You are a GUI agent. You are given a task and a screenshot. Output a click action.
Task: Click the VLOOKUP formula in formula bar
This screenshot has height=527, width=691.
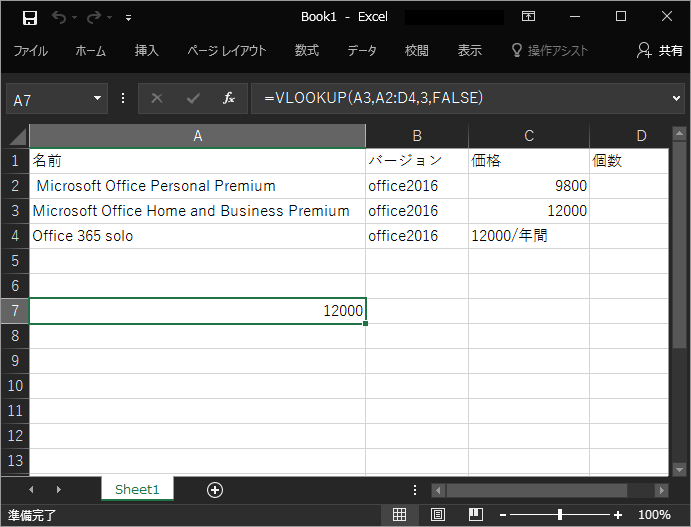[x=373, y=98]
